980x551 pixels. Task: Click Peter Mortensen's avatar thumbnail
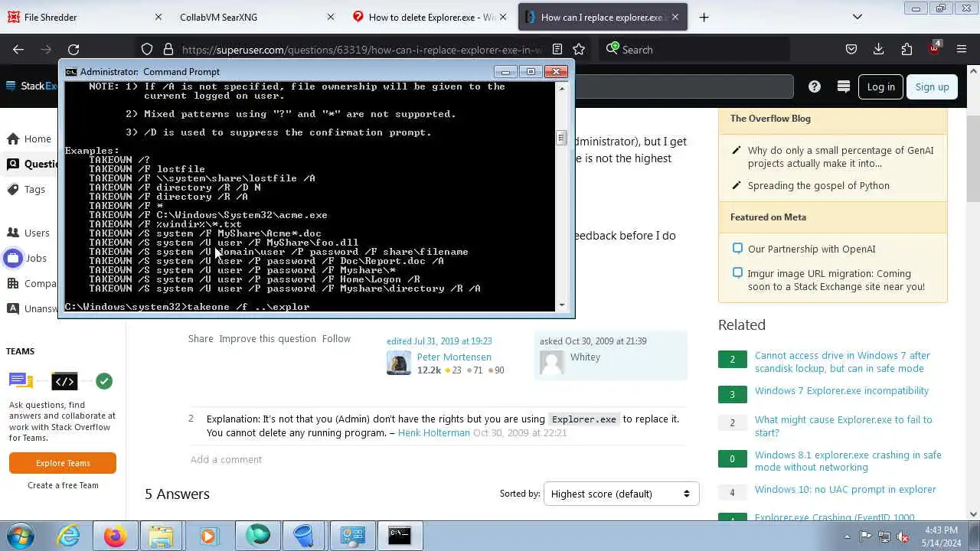[x=399, y=363]
